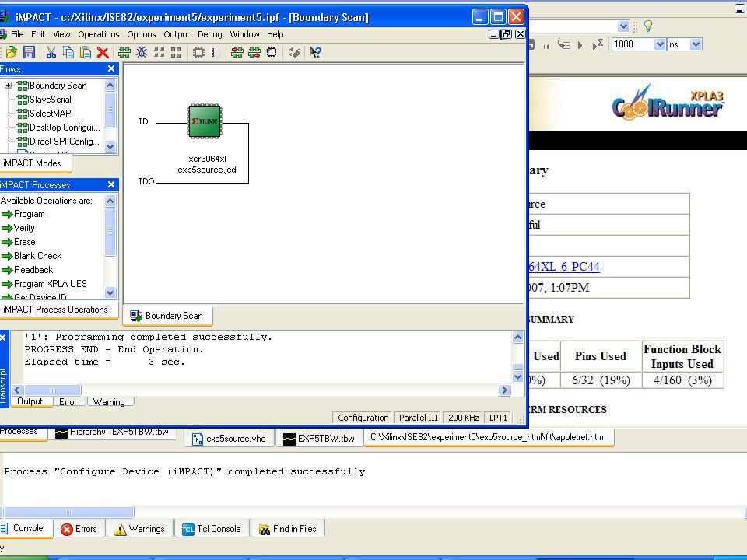The image size is (747, 560).
Task: Click the Cut scissors icon
Action: pos(51,52)
